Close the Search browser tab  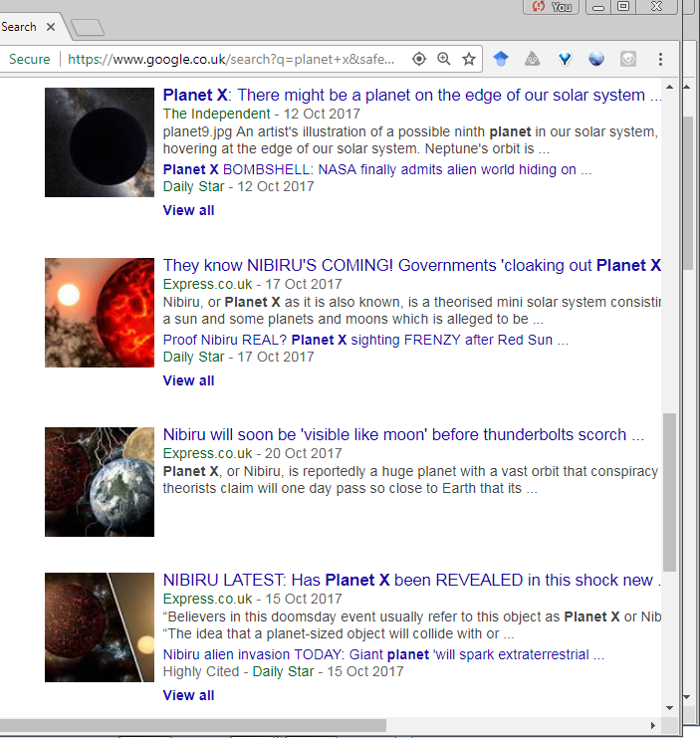tap(51, 26)
